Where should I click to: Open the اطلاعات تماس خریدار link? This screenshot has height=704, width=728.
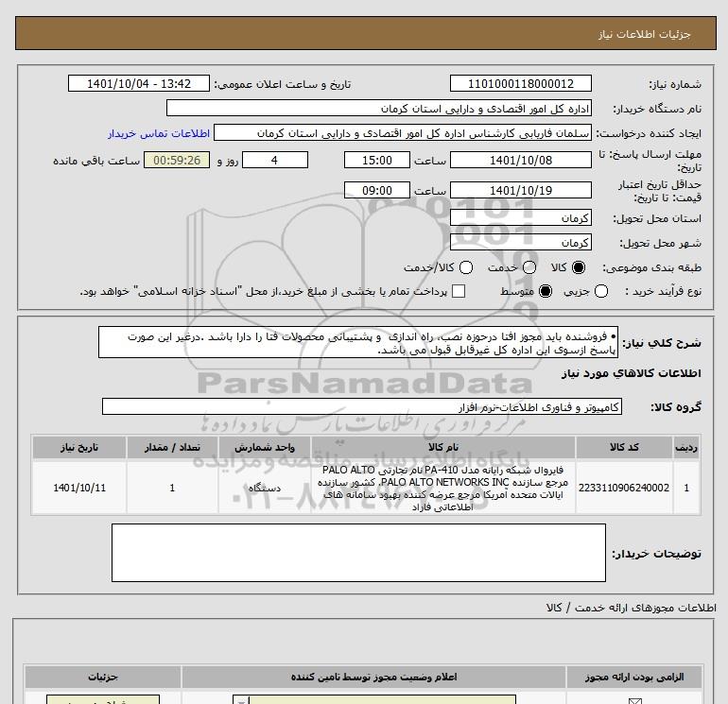pos(159,133)
